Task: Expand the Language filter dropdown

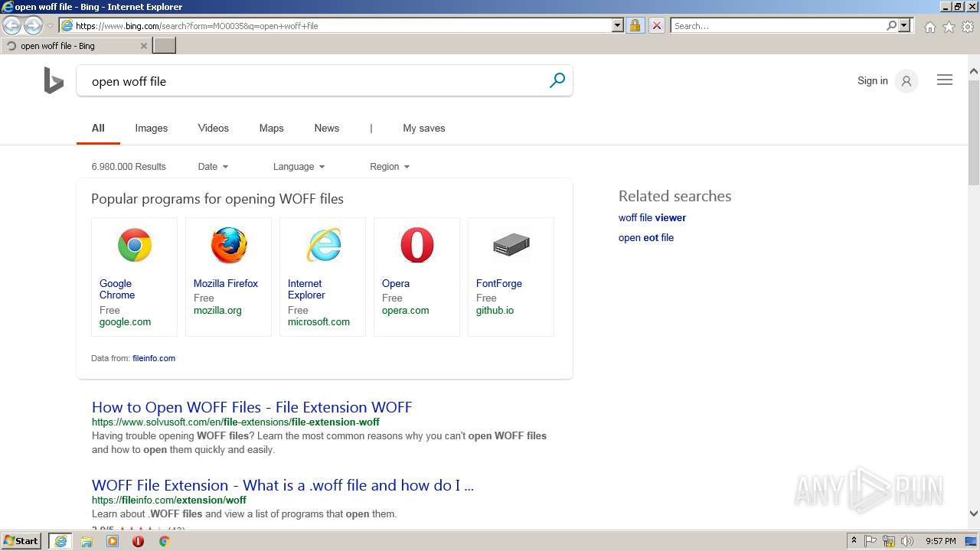Action: 299,167
